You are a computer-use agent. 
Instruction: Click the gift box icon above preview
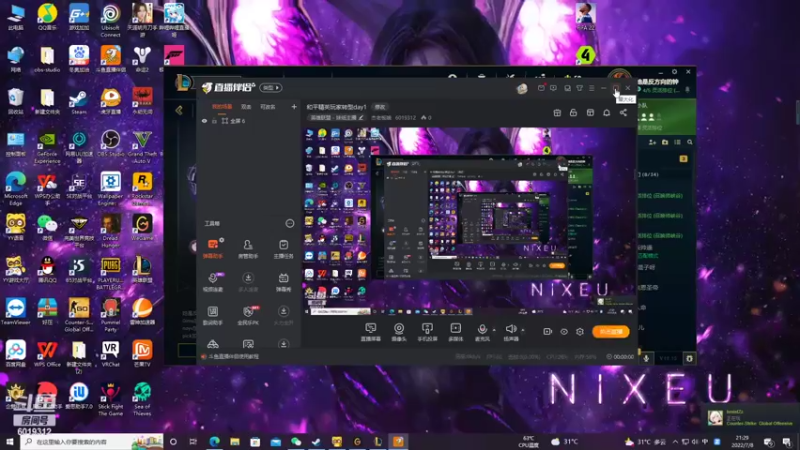tap(557, 113)
